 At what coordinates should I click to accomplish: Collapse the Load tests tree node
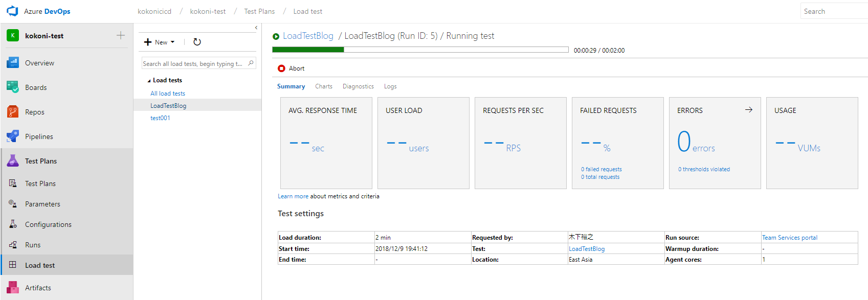[149, 81]
